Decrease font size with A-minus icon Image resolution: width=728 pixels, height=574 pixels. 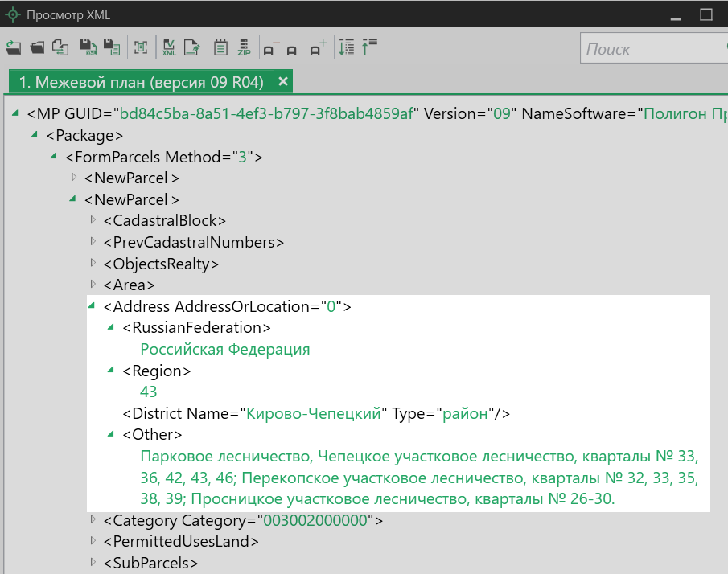point(269,48)
